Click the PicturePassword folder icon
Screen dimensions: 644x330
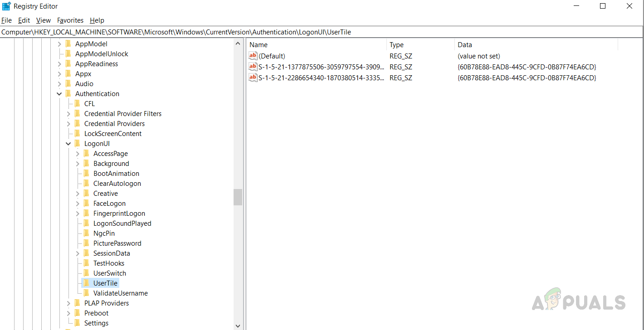coord(87,243)
